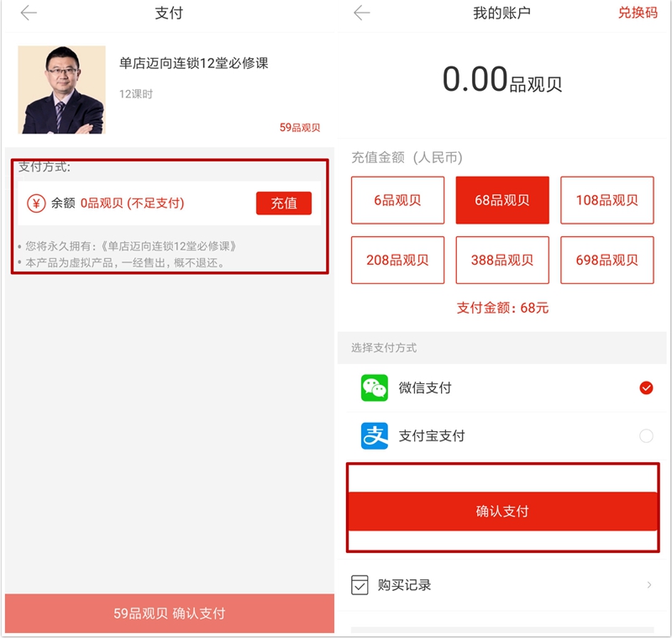Screen dimensions: 672x638
Task: Tap the 购买记录 checklist icon
Action: (360, 585)
